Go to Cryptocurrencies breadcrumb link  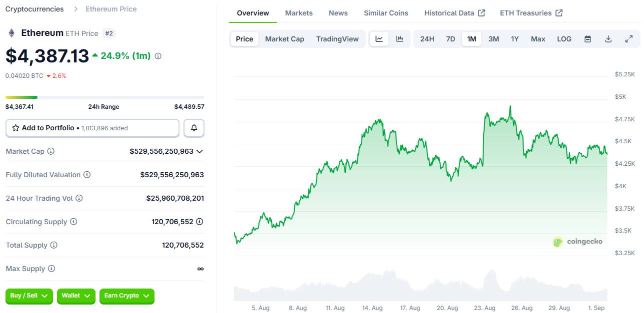click(34, 9)
